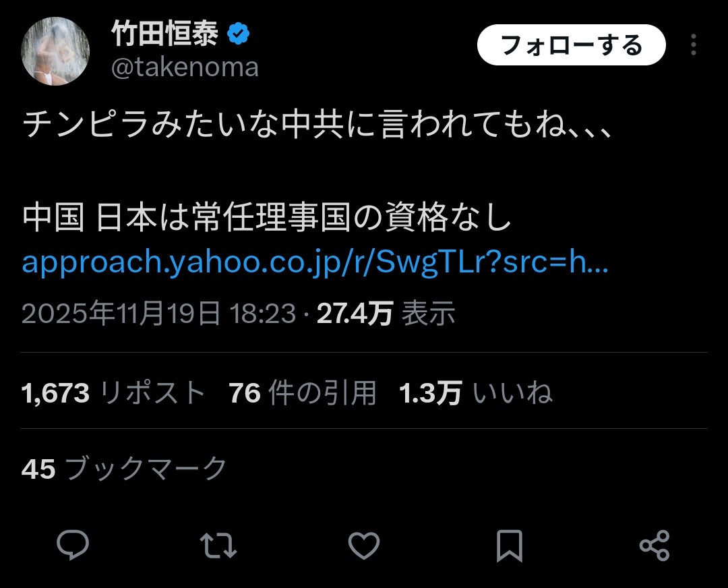
Task: Like the post with heart icon
Action: [364, 546]
